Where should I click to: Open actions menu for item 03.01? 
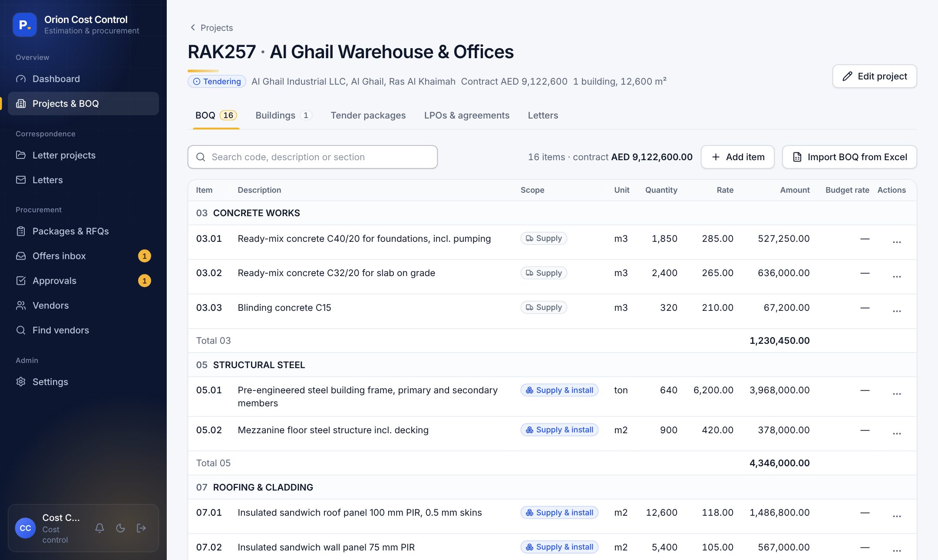897,242
